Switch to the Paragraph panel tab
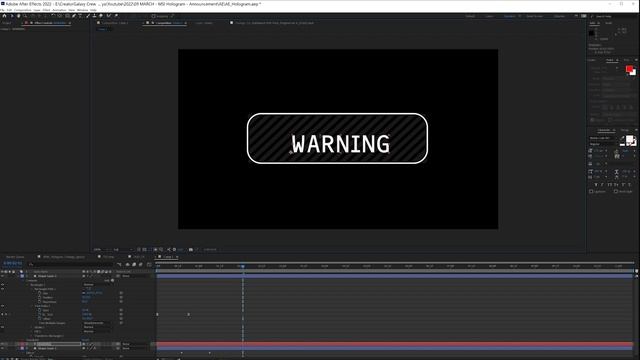This screenshot has width=640, height=360. pos(625,130)
